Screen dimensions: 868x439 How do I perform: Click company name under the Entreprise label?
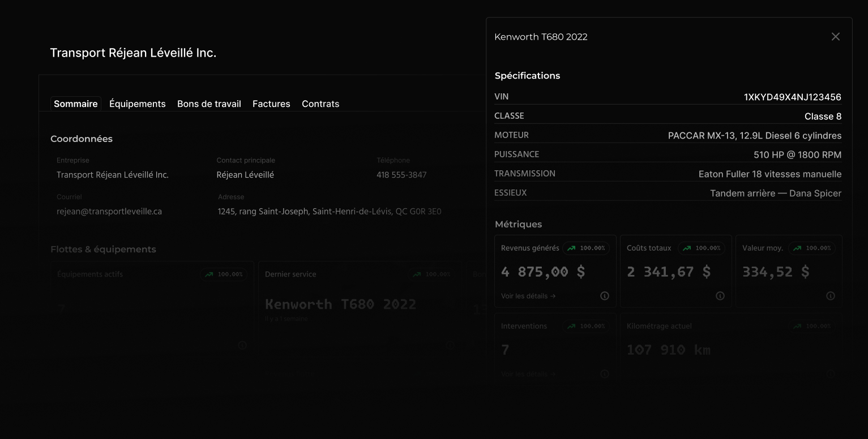point(113,175)
